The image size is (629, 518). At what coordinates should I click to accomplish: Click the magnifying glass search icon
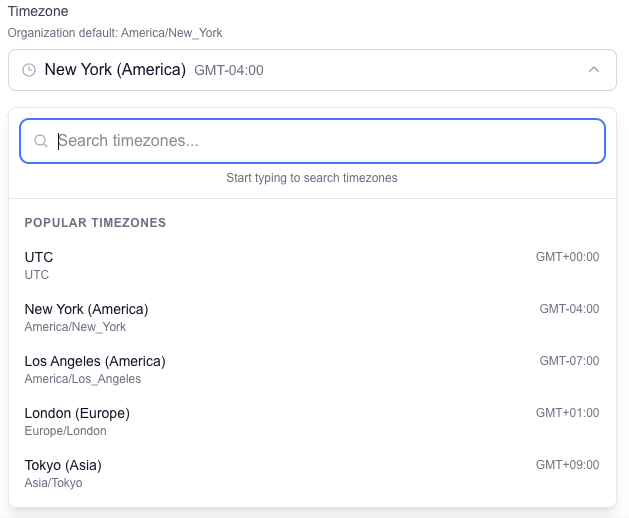[41, 141]
